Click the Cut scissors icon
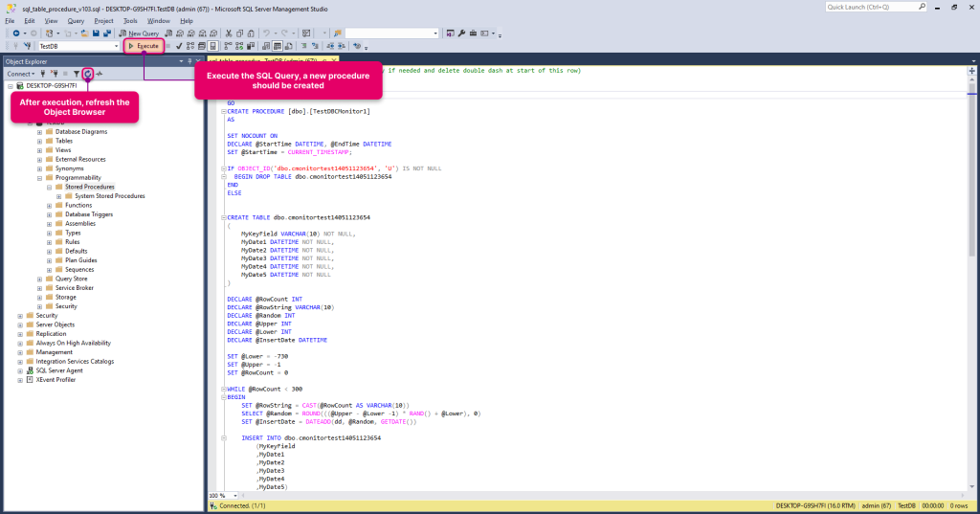The image size is (980, 514). click(x=228, y=34)
